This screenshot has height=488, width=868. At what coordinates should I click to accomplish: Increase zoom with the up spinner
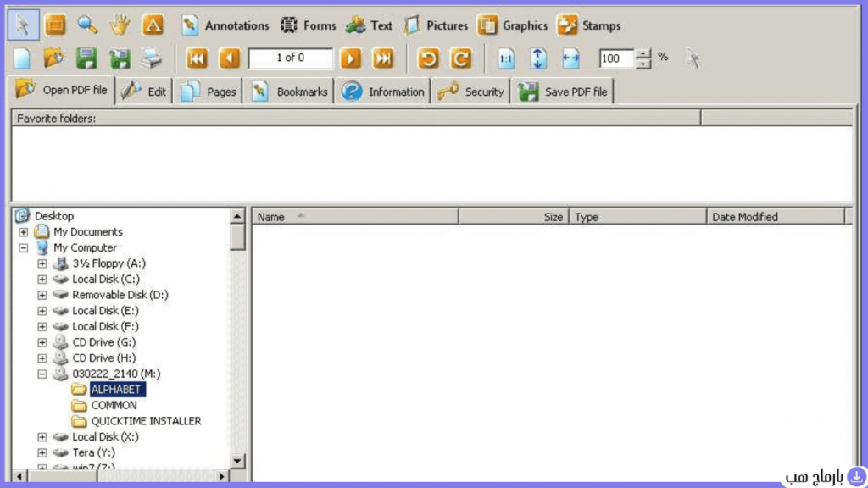pyautogui.click(x=643, y=53)
